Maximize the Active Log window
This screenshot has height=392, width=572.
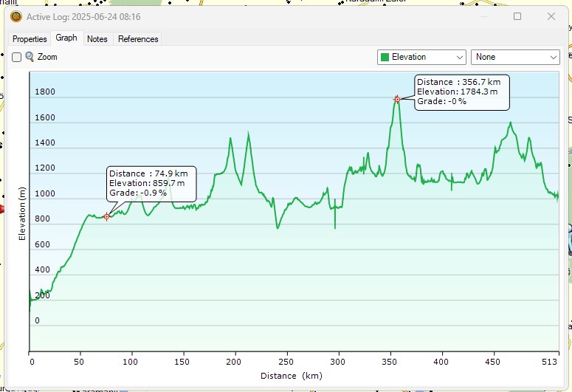[517, 16]
